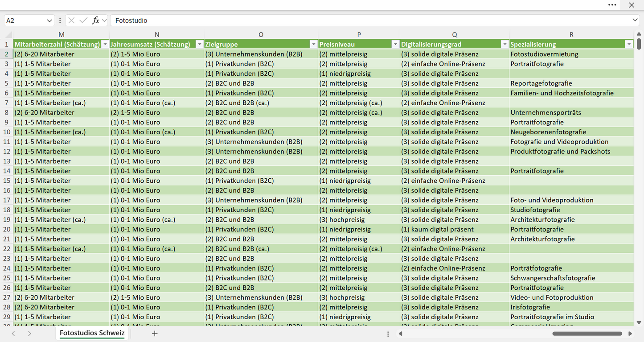
Task: Click the formula bar cancel X icon
Action: 72,21
